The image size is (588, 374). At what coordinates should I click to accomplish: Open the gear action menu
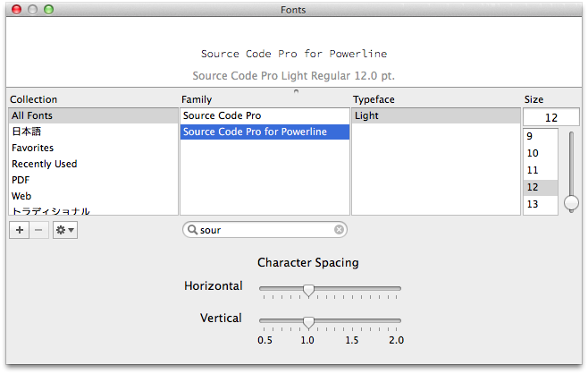coord(65,230)
